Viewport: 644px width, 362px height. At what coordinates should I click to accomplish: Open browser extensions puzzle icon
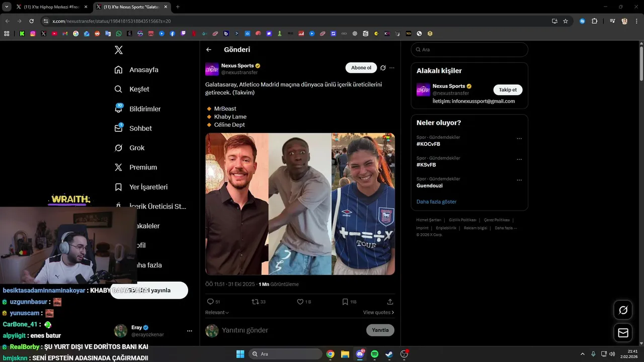click(594, 21)
